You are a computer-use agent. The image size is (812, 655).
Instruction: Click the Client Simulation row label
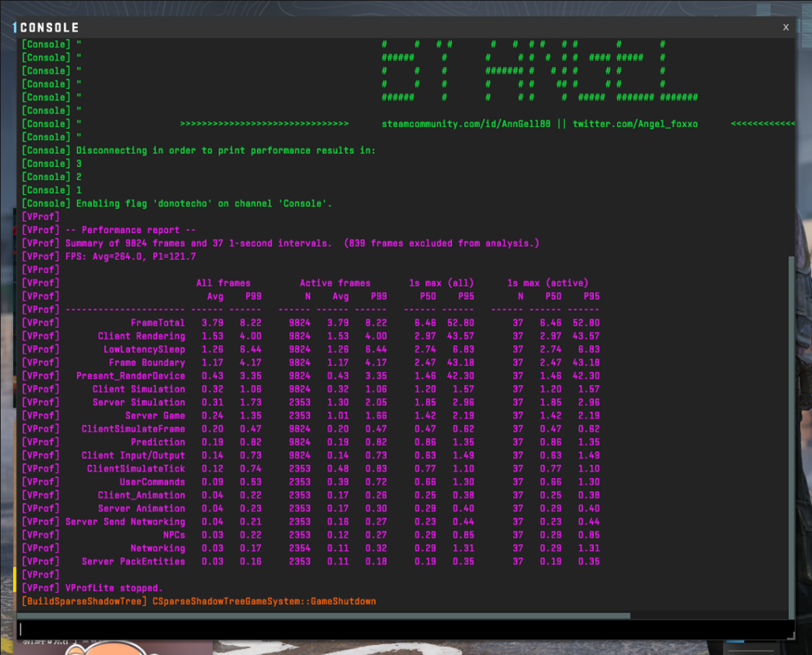click(x=139, y=389)
